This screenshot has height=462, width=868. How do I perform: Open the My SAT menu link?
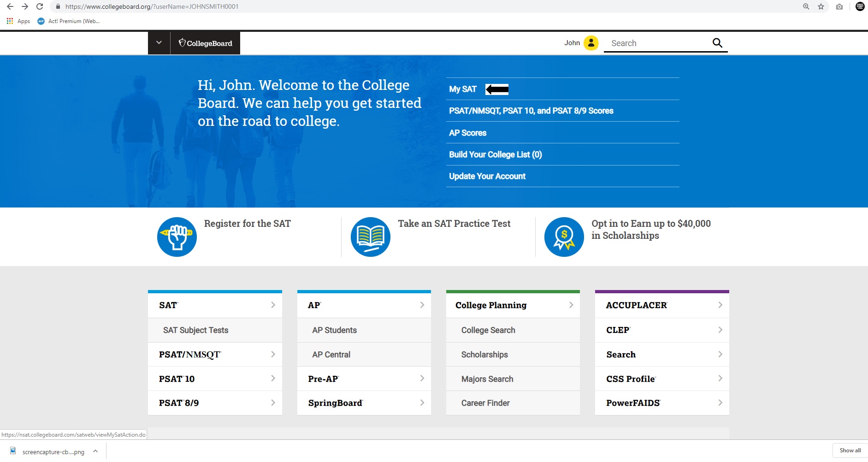point(463,89)
